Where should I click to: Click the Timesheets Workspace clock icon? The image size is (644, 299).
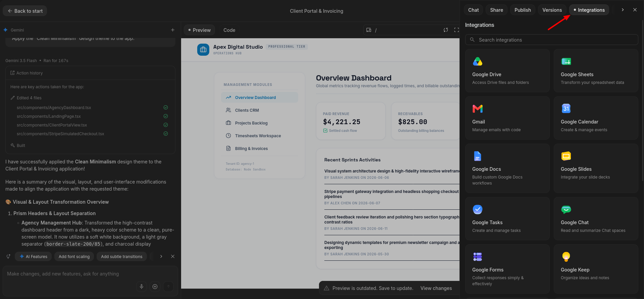pos(228,136)
